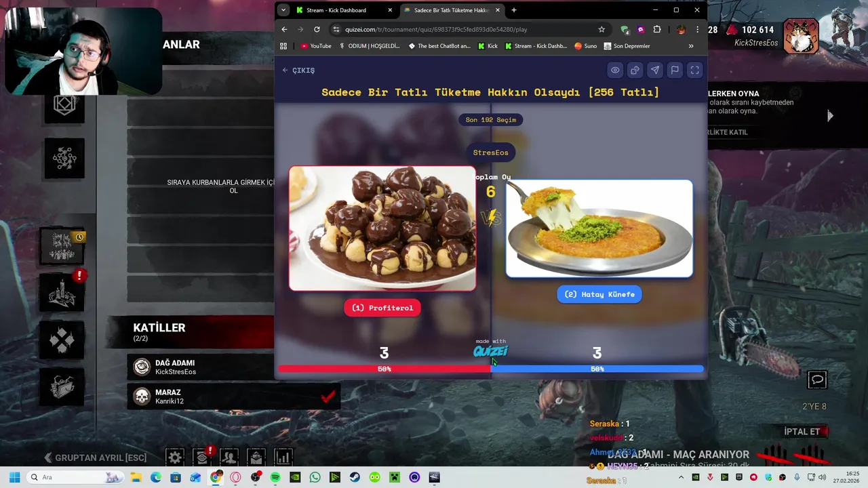
Task: Close the Stream - Kick Dashboard tab
Action: (390, 10)
